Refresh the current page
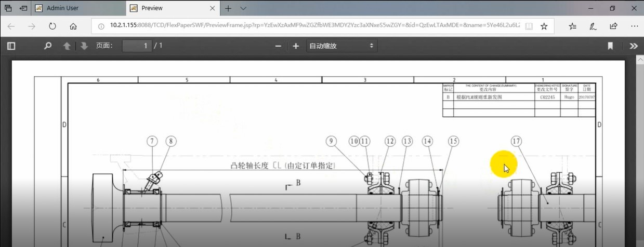 click(52, 26)
